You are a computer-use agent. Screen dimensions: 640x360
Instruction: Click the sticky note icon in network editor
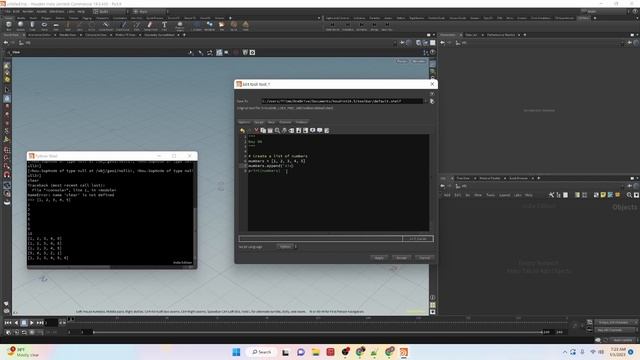click(603, 195)
